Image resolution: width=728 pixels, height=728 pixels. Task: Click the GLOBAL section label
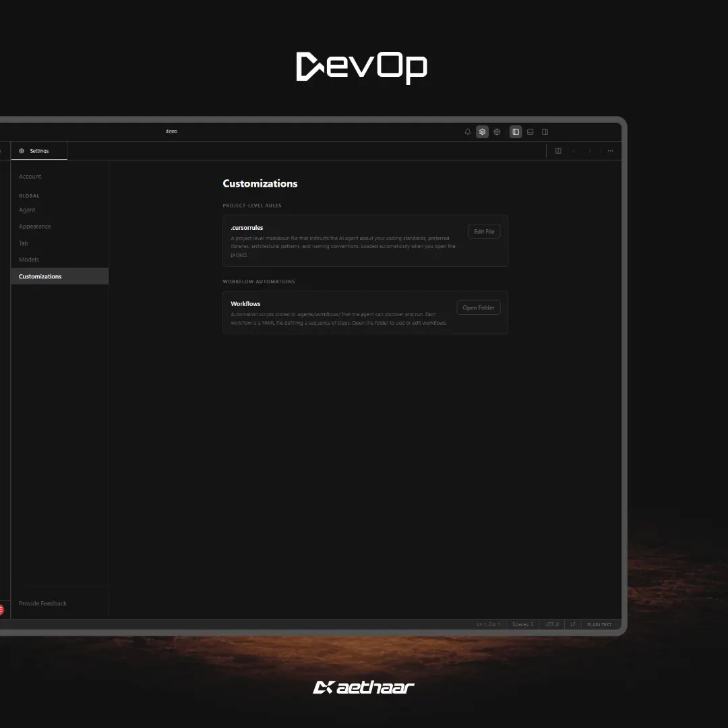29,196
